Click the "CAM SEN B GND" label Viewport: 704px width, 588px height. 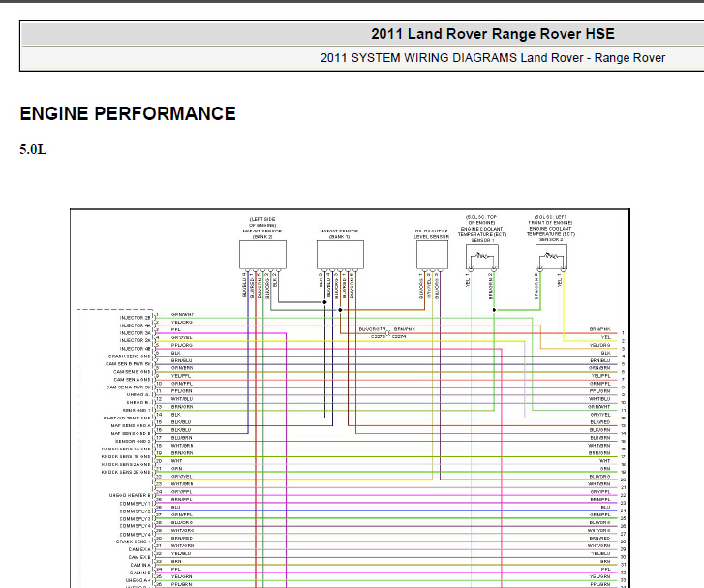pos(132,371)
